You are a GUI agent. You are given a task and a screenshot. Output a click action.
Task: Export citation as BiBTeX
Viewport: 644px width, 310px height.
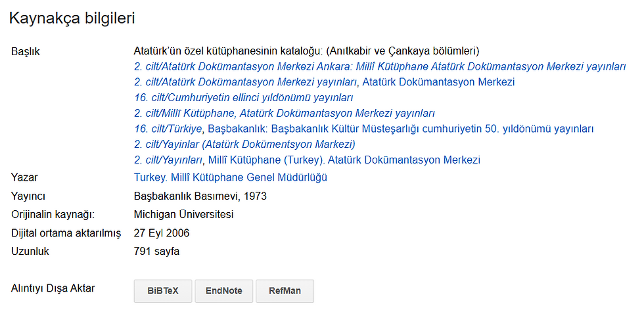pos(163,290)
